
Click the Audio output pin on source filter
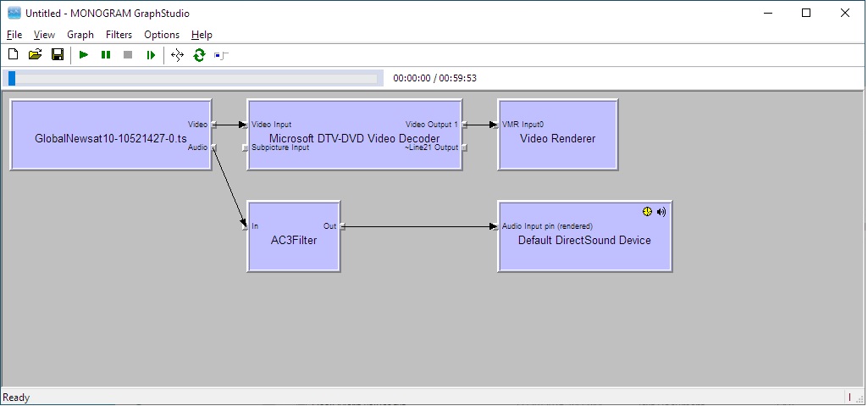(213, 147)
